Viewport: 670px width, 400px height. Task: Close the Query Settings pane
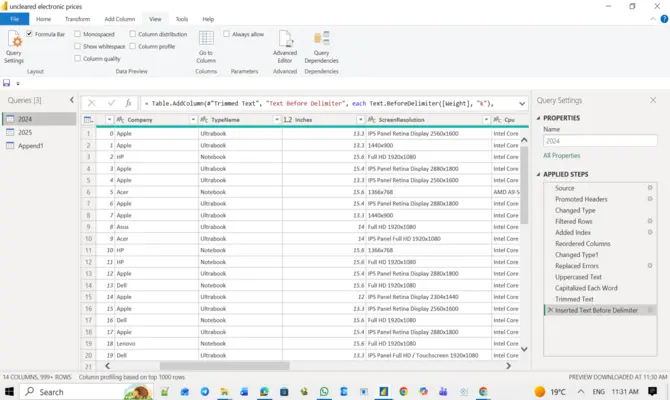pos(653,100)
